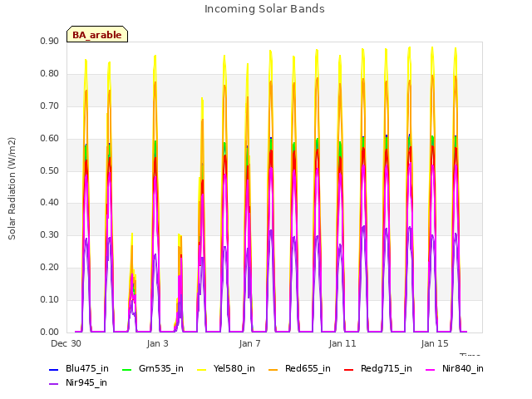This screenshot has height=399, width=532.
Task: Click the 0.80 y-axis tick label
Action: click(49, 73)
